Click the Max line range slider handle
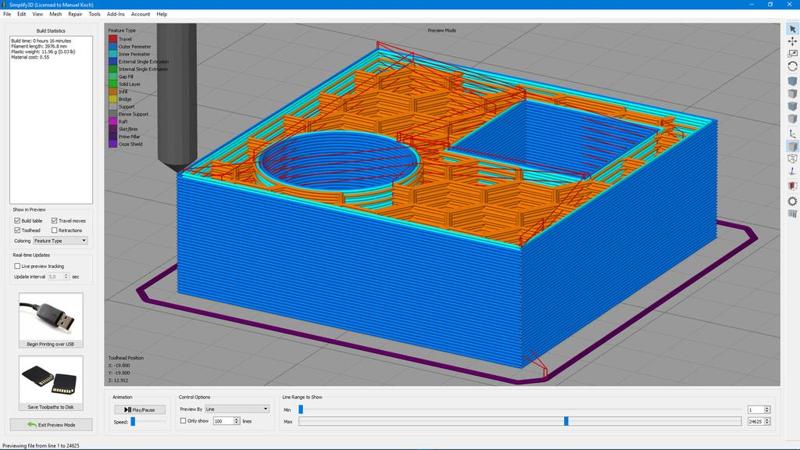Viewport: 800px width, 450px height. [x=566, y=422]
